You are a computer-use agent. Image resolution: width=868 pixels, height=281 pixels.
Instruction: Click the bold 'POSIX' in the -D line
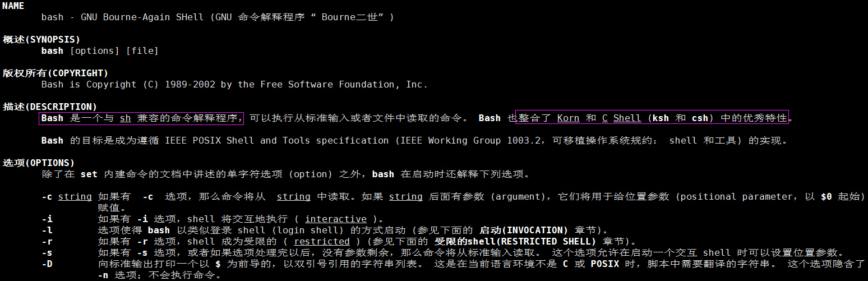pyautogui.click(x=605, y=264)
